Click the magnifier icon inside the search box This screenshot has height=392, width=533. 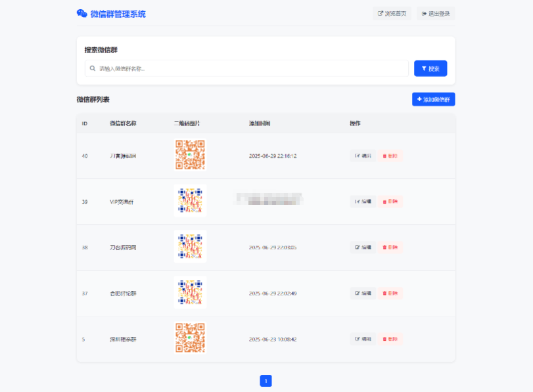point(93,68)
